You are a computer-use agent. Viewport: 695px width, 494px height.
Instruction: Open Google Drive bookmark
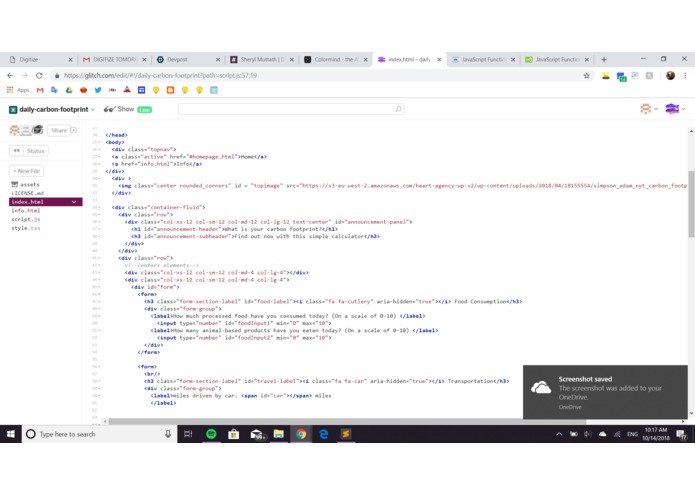click(69, 90)
